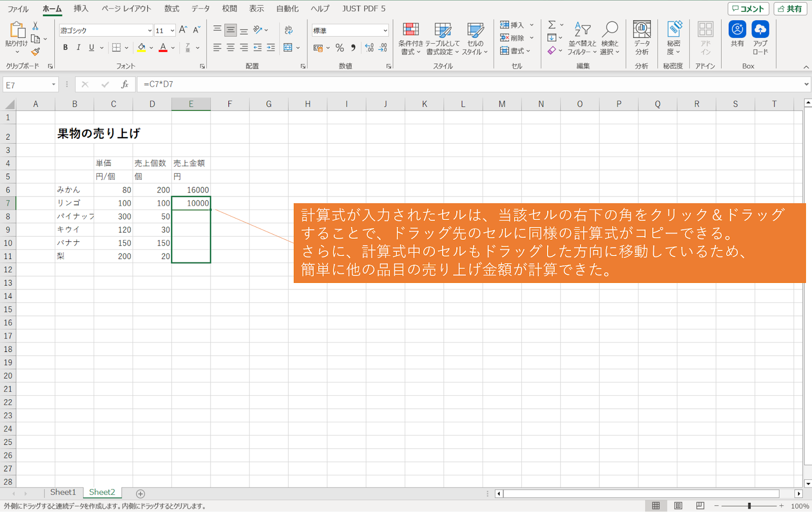
Task: Click the 共有 button at top right
Action: 790,9
